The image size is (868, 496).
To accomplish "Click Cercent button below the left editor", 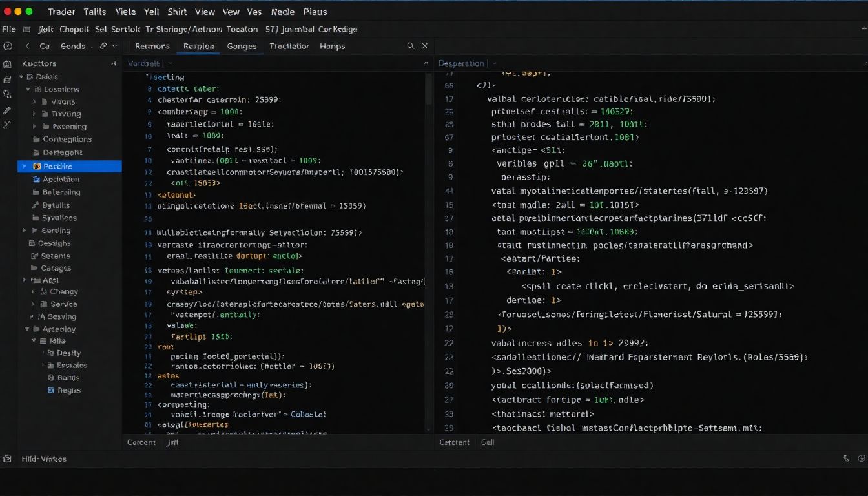I will click(x=141, y=442).
